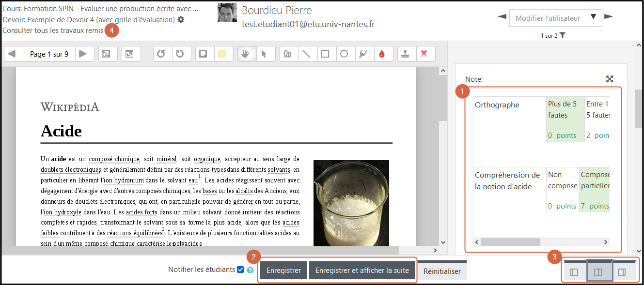Switch layout to show review panel only
Image resolution: width=644 pixels, height=285 pixels.
(574, 271)
